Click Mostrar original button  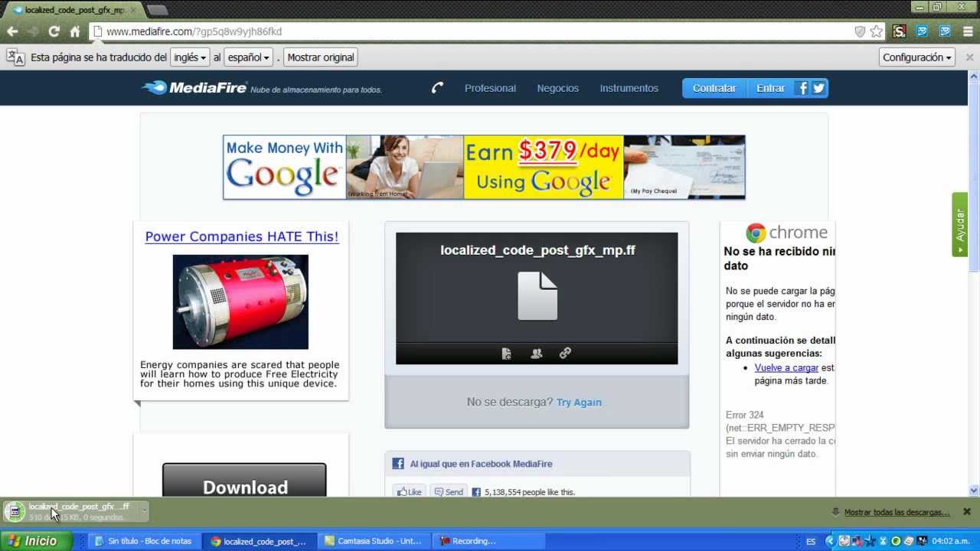point(321,57)
